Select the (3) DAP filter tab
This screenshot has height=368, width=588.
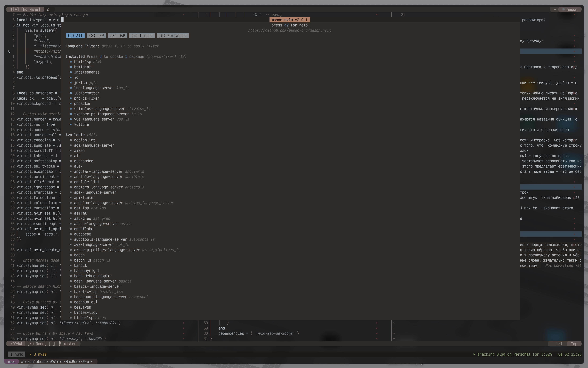pyautogui.click(x=118, y=36)
